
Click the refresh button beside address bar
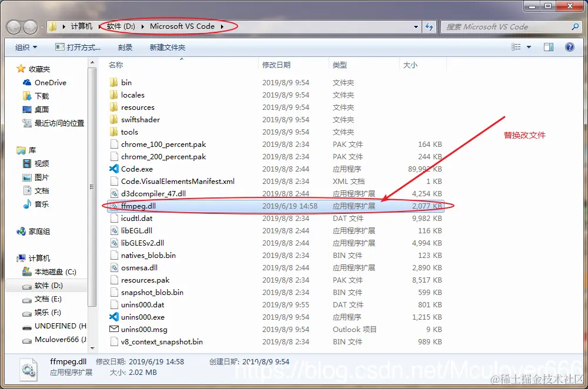click(x=429, y=26)
